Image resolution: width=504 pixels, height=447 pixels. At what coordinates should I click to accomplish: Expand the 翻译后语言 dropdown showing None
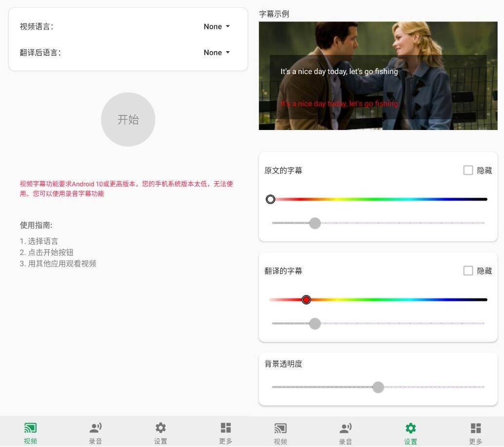click(216, 53)
